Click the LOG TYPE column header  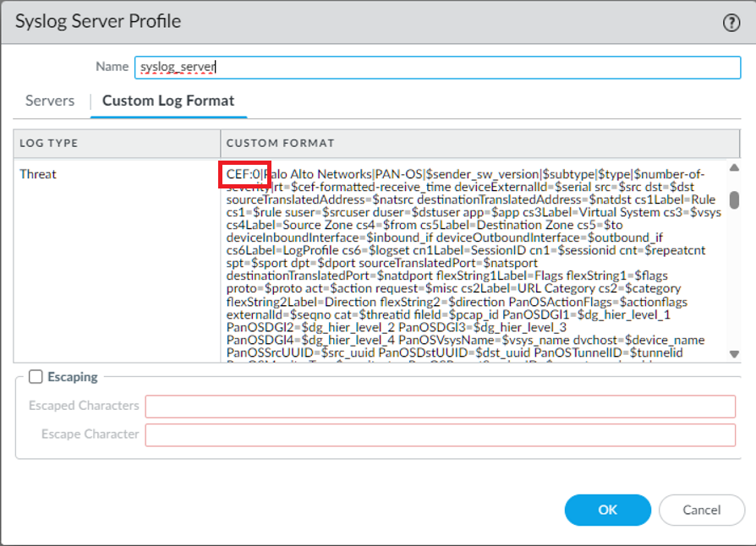pyautogui.click(x=49, y=143)
